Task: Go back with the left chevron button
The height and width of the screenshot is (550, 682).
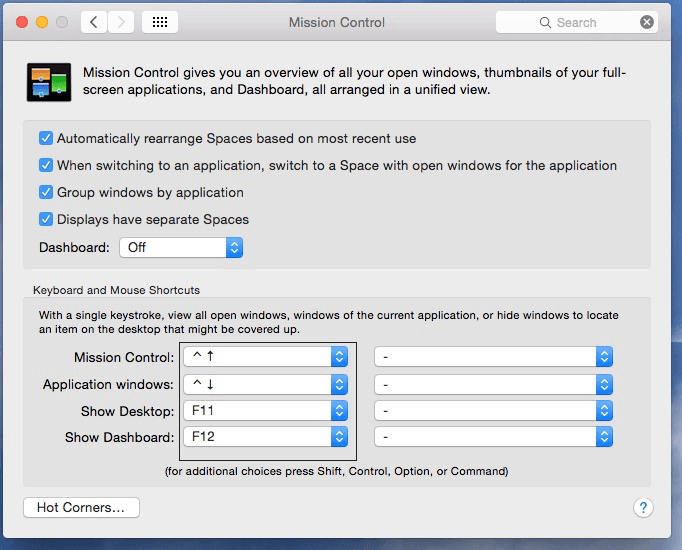Action: click(94, 22)
